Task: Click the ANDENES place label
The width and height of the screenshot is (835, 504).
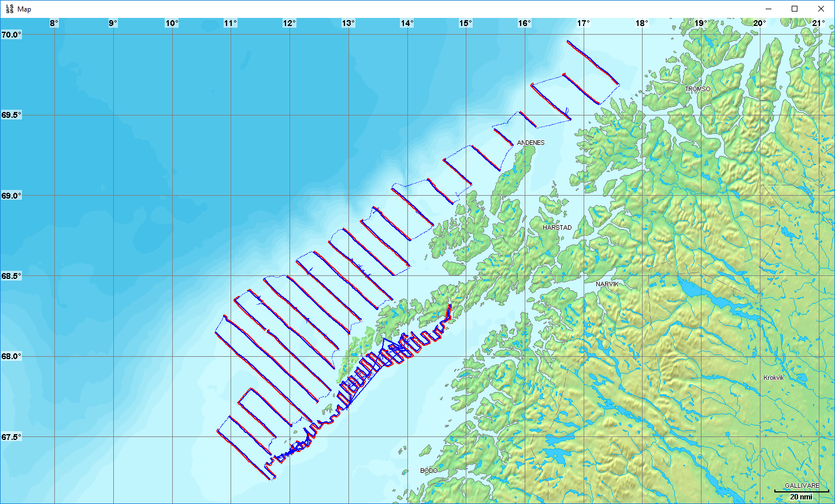Action: [530, 143]
